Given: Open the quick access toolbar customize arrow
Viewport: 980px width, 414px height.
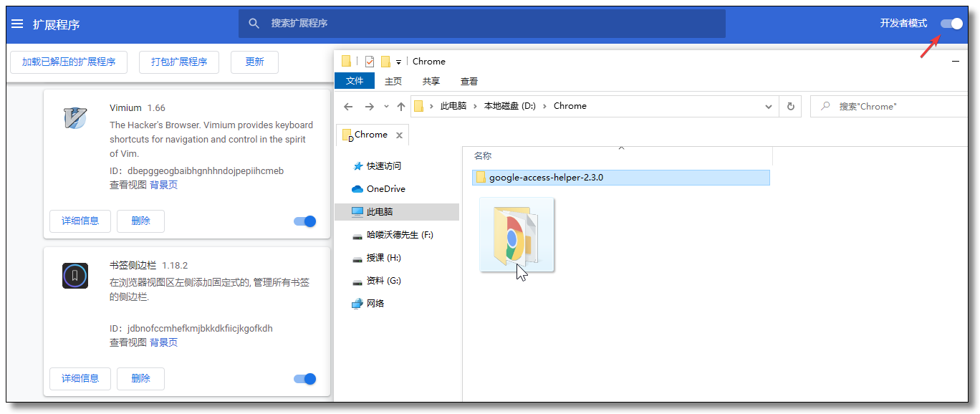Looking at the screenshot, I should [x=398, y=62].
